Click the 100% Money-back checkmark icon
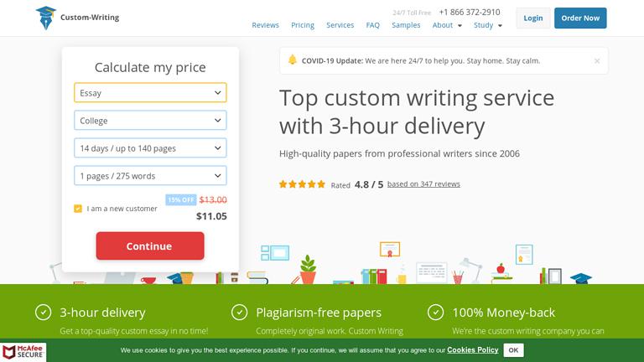This screenshot has height=362, width=644. (435, 313)
